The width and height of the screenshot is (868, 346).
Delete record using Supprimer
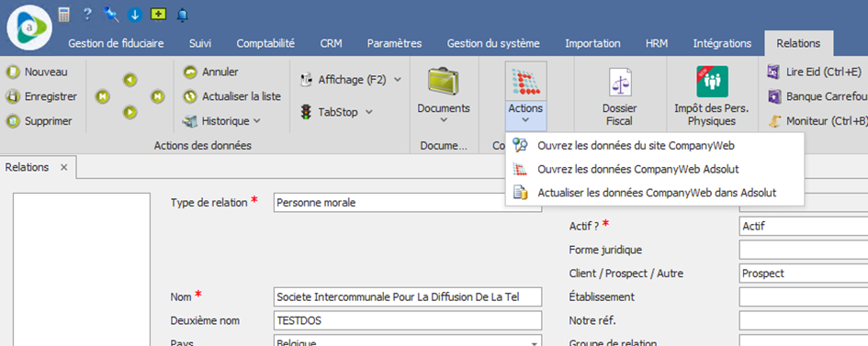pos(39,120)
